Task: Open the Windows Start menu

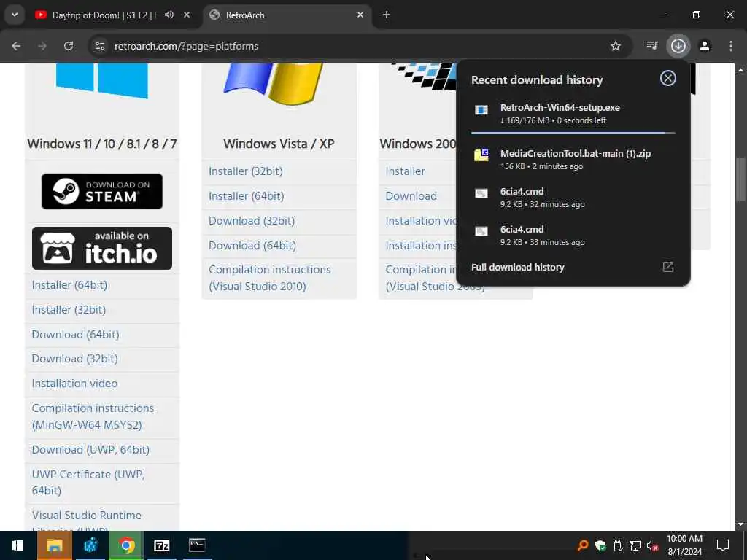Action: [x=18, y=545]
